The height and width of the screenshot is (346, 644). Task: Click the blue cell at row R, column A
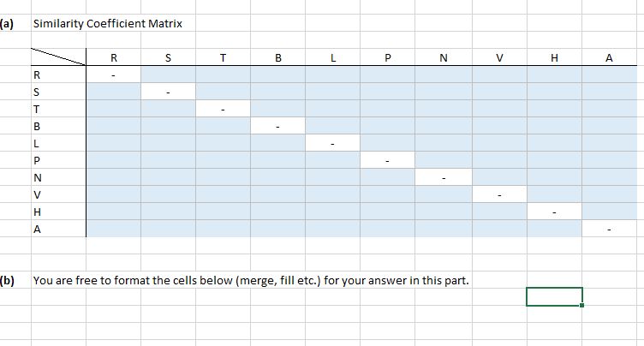pos(610,75)
